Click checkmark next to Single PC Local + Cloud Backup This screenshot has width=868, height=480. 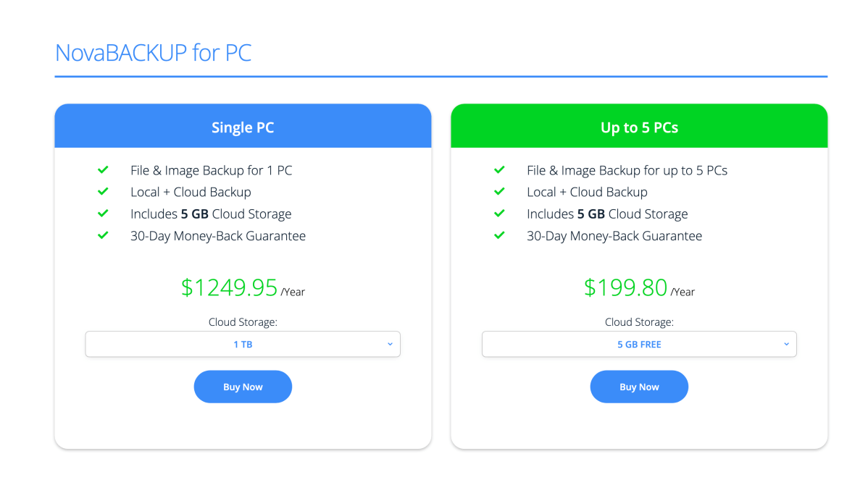pyautogui.click(x=103, y=191)
